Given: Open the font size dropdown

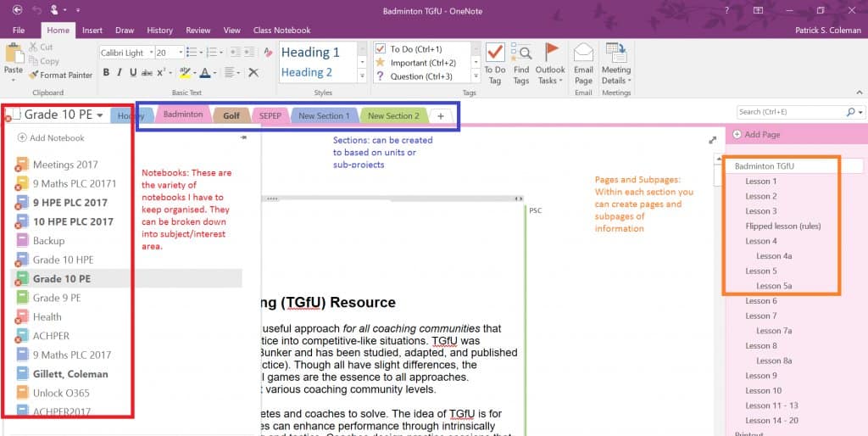Looking at the screenshot, I should [181, 53].
